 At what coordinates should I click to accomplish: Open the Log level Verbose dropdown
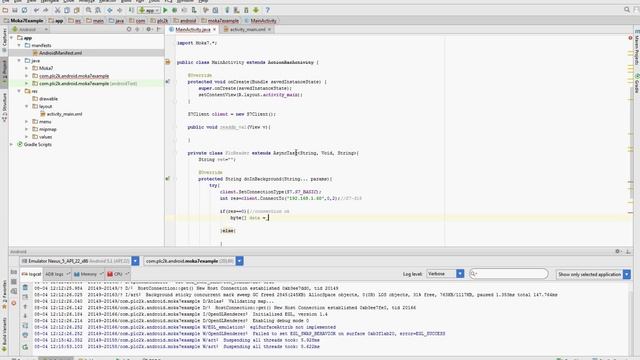[460, 274]
